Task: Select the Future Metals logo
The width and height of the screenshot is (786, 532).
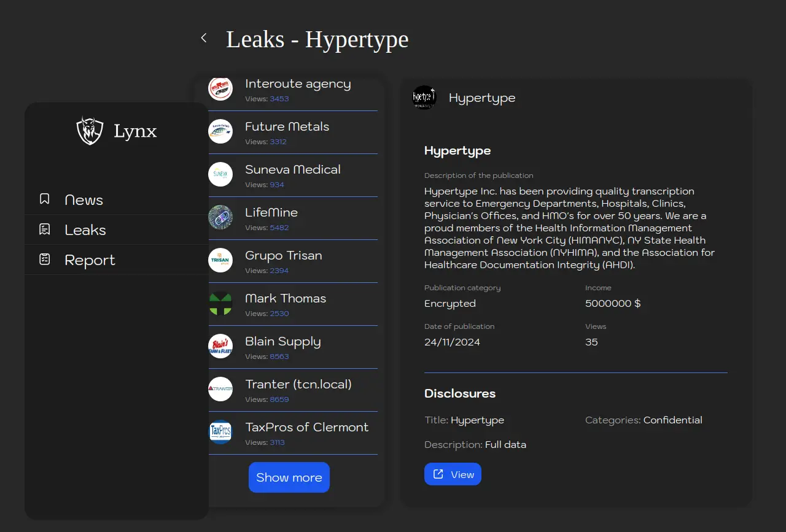Action: [x=220, y=131]
